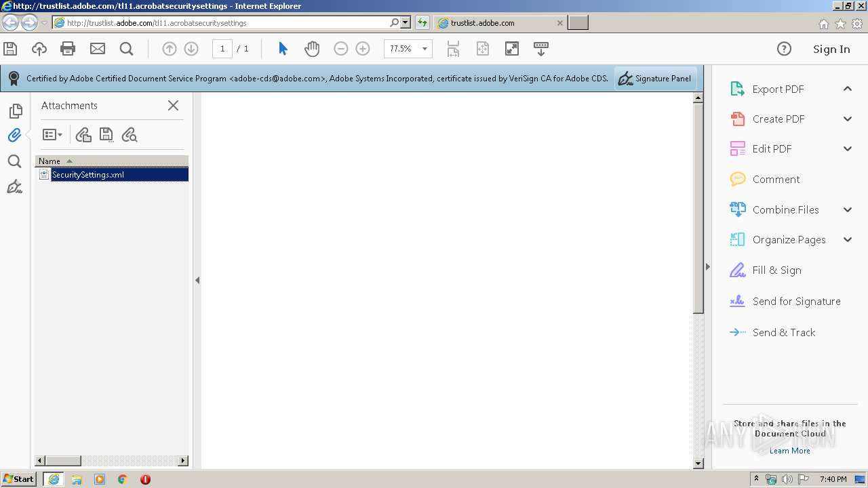
Task: Select the arrow selection tool
Action: pyautogui.click(x=283, y=49)
